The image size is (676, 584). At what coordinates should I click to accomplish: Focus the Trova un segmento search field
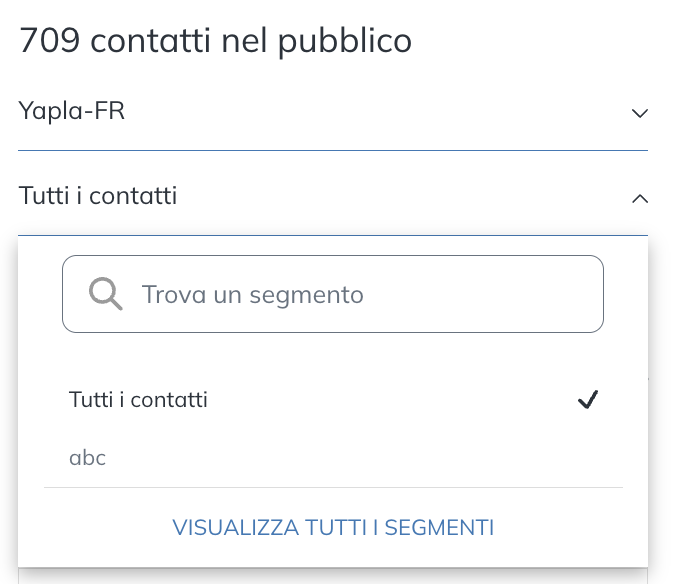(x=333, y=294)
